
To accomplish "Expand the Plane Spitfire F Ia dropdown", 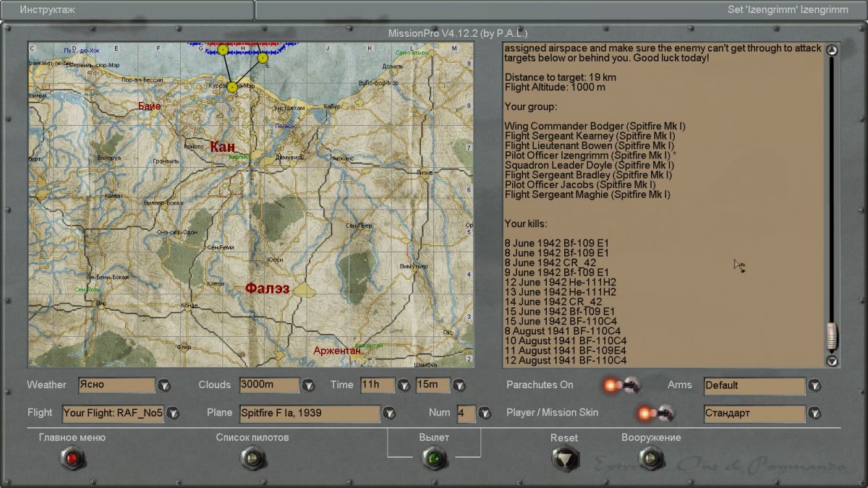I will pos(389,414).
